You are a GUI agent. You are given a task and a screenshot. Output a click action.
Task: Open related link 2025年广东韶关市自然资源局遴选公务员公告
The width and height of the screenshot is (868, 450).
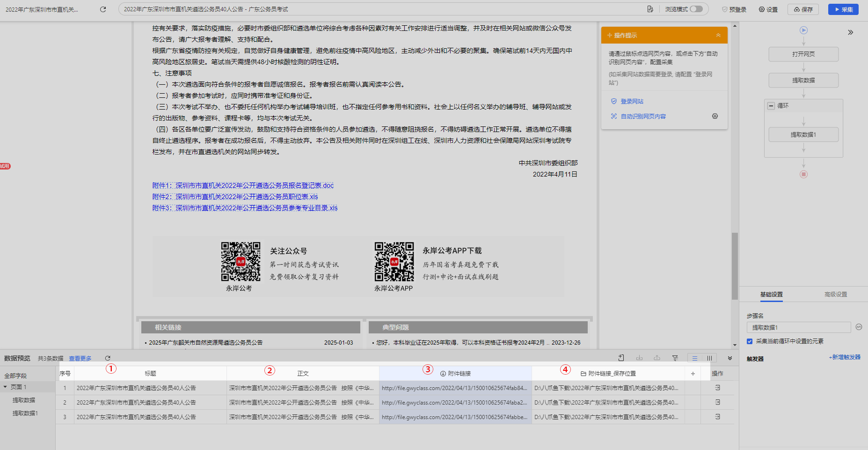pyautogui.click(x=206, y=343)
